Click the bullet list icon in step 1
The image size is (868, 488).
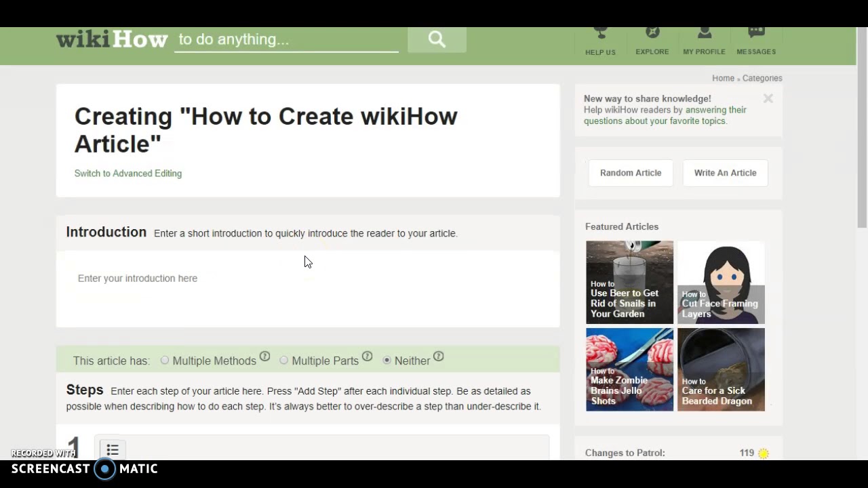coord(113,450)
